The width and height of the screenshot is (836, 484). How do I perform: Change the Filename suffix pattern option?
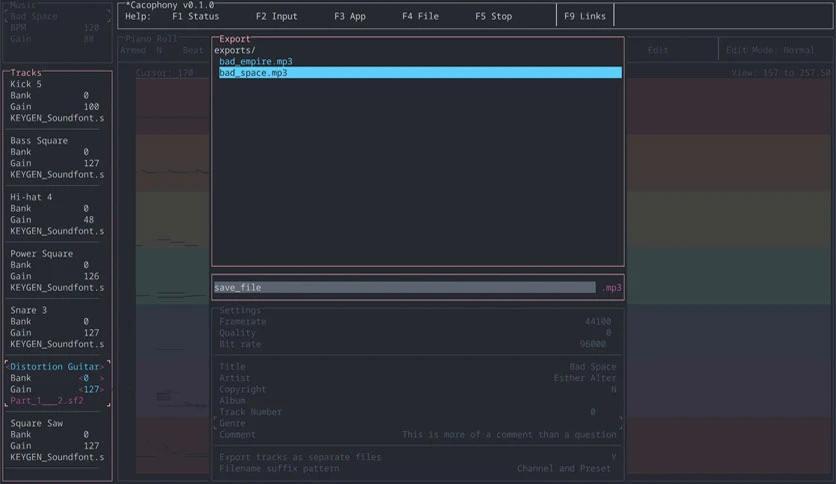pos(417,469)
